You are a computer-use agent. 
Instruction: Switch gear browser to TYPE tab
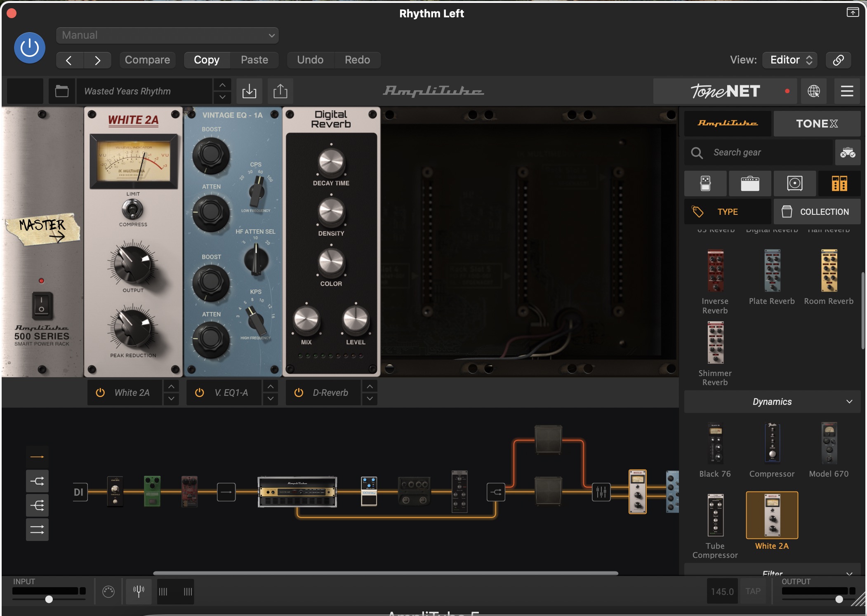(728, 212)
